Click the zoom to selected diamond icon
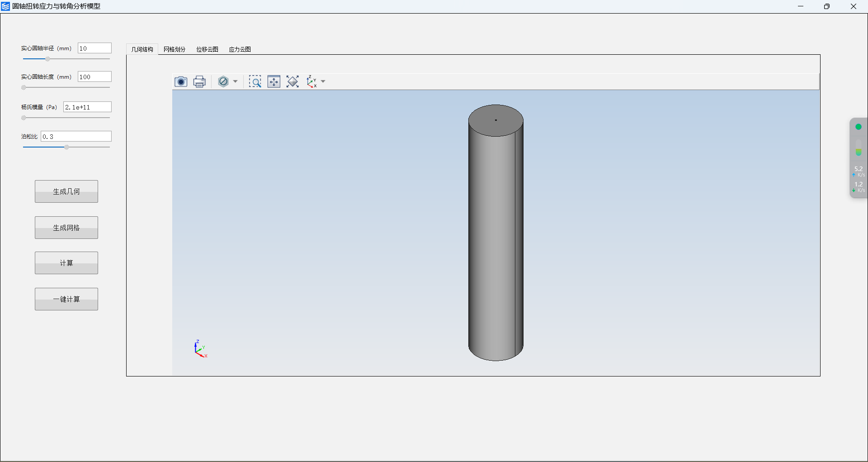This screenshot has height=462, width=868. 292,81
